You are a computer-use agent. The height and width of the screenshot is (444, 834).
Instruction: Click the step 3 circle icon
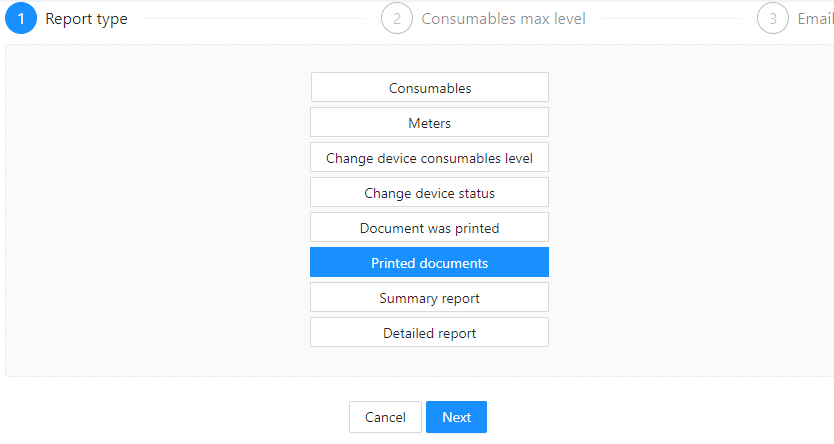[773, 19]
